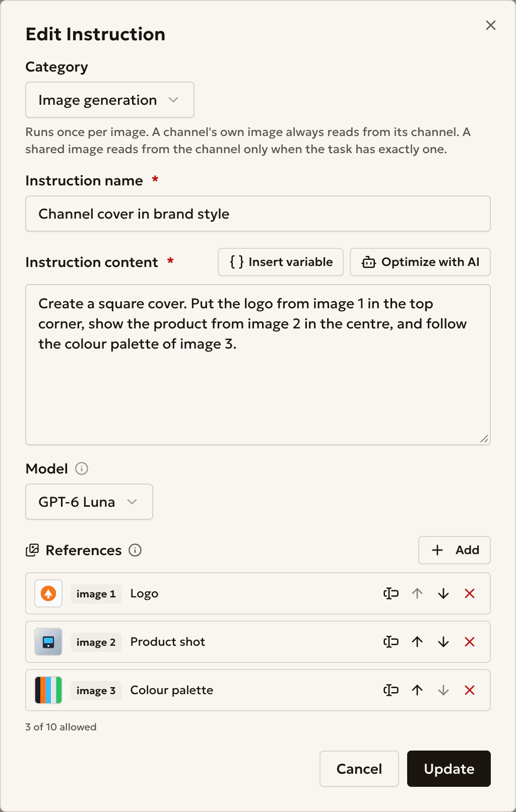Open the Logo thumbnail of image 1

point(48,593)
